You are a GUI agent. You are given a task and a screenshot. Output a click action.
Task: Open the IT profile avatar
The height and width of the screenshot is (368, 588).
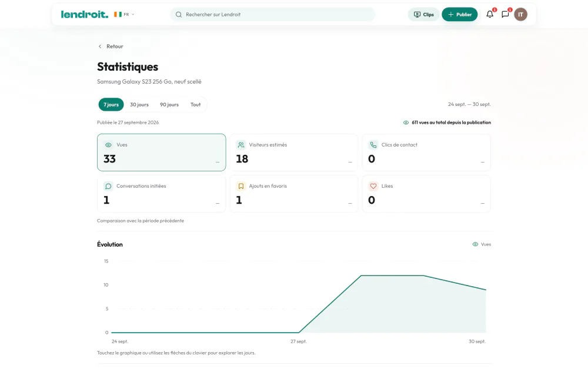click(x=520, y=14)
